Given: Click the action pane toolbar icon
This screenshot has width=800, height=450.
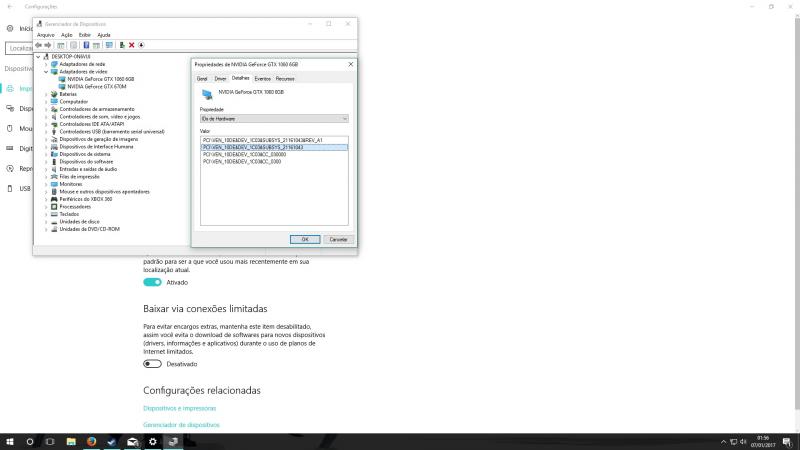Looking at the screenshot, I should 96,45.
